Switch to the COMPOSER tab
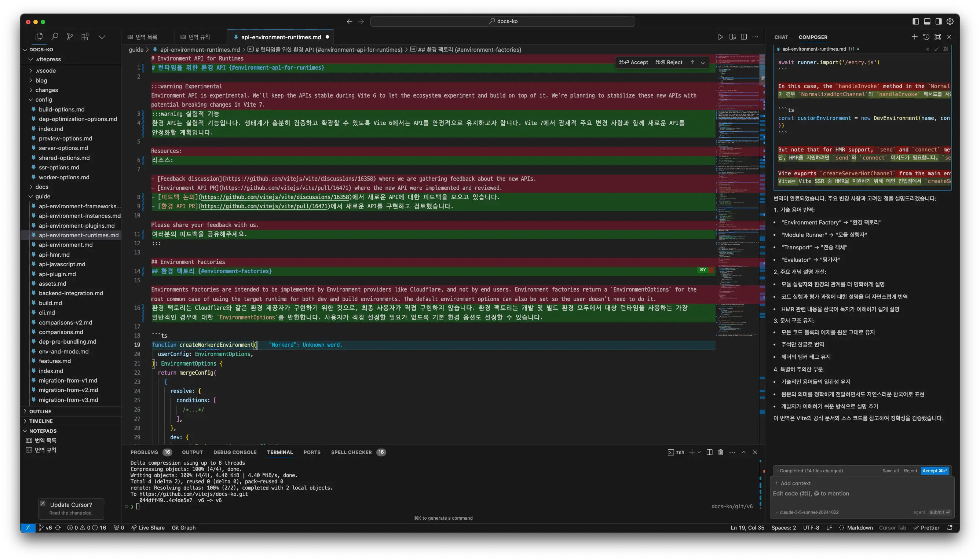 pyautogui.click(x=813, y=37)
